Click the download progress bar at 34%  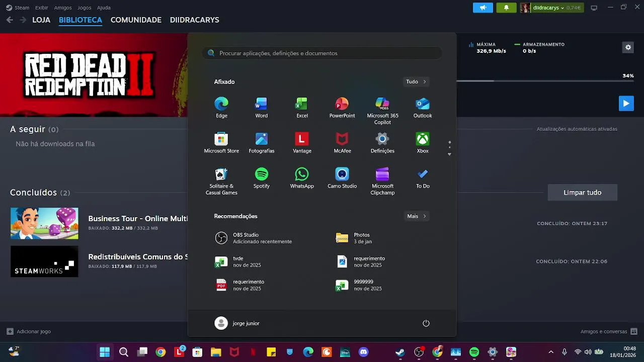point(545,80)
